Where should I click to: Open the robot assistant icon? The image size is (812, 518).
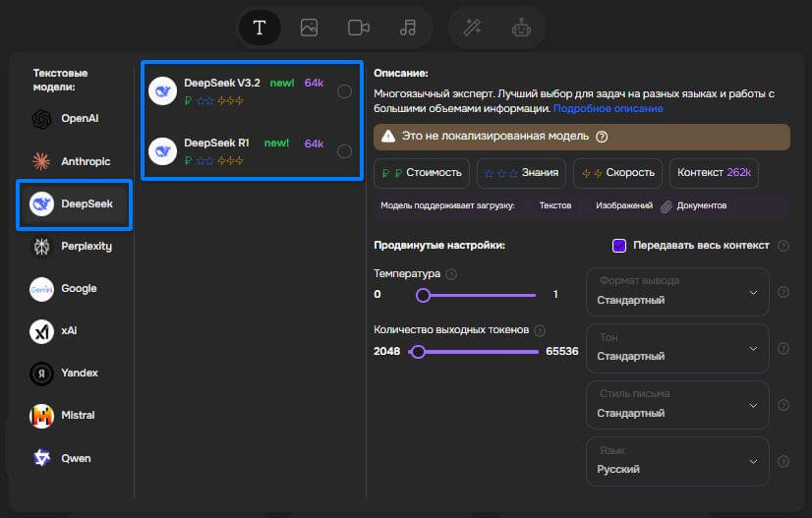pos(521,28)
